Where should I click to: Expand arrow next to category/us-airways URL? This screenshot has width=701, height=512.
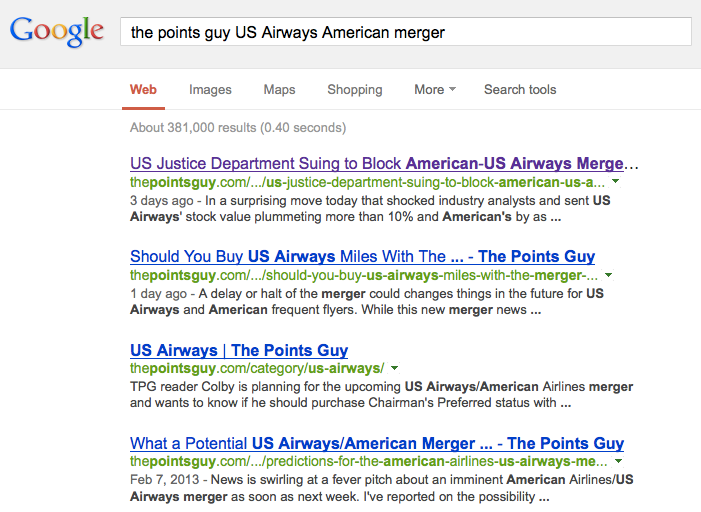click(394, 369)
